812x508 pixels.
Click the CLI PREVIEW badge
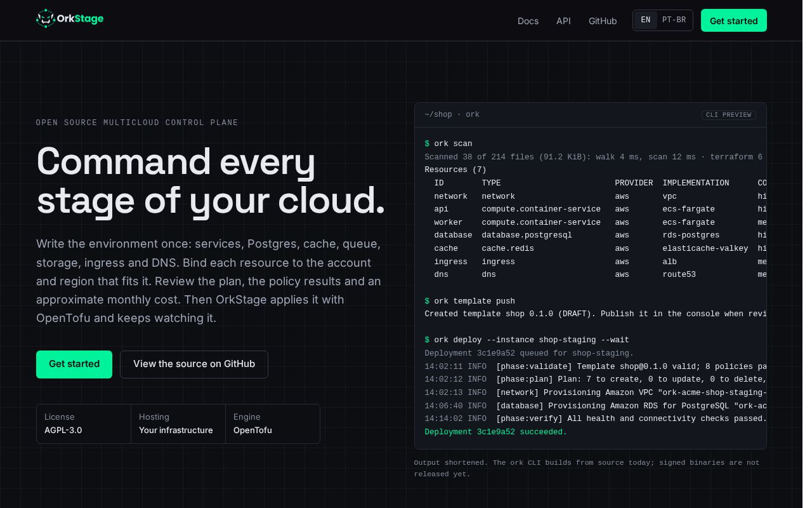click(x=729, y=115)
